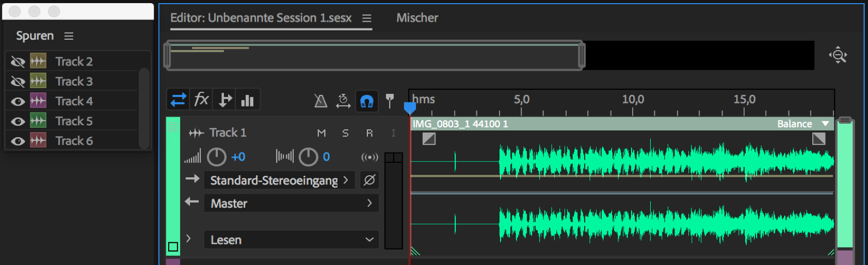The image size is (868, 265).
Task: Mute Track 1 with the M button
Action: [x=322, y=133]
